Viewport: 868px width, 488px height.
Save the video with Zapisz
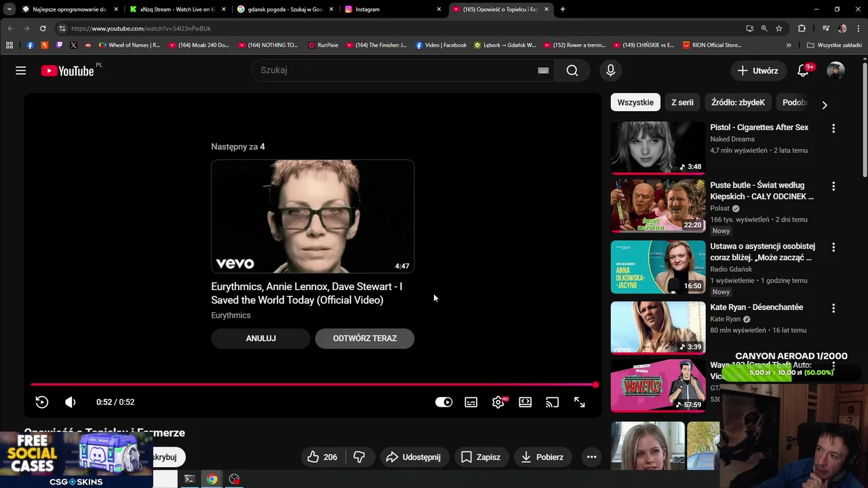(481, 457)
